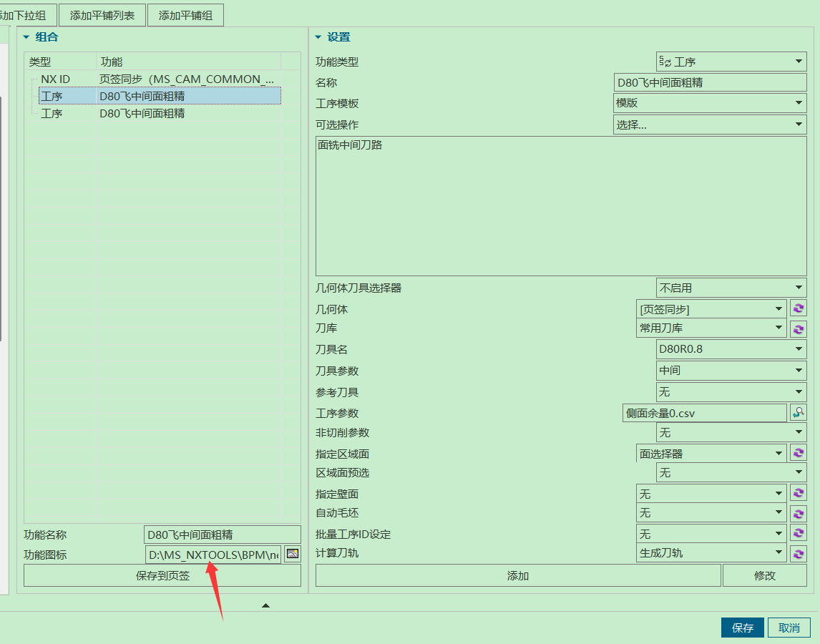Viewport: 820px width, 644px height.
Task: Click the 类型 column header
Action: 60,62
